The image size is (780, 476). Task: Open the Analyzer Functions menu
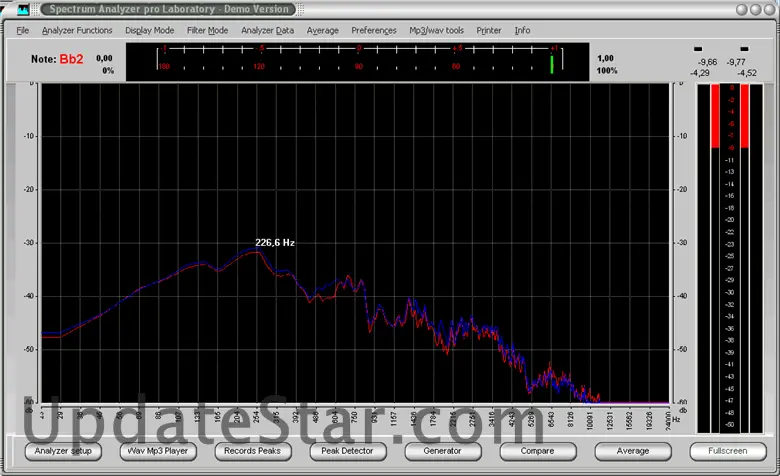click(77, 31)
